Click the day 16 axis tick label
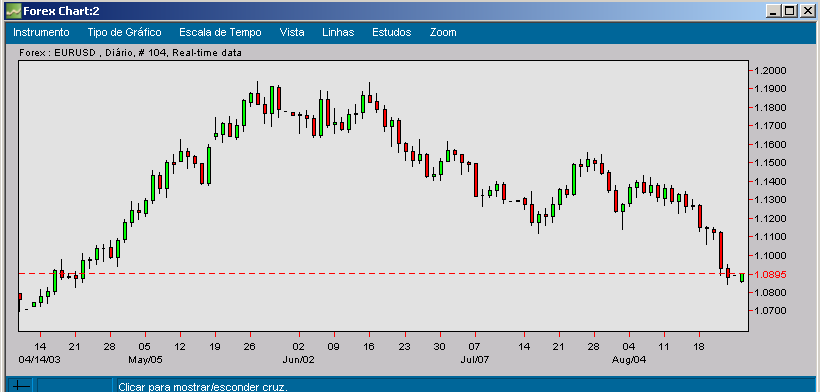This screenshot has height=392, width=820. click(369, 347)
